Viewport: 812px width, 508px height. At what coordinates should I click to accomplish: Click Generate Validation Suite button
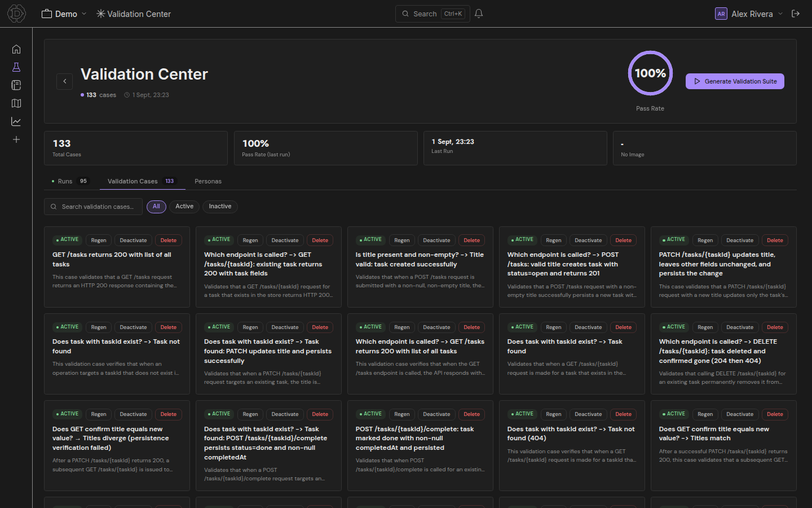[735, 81]
